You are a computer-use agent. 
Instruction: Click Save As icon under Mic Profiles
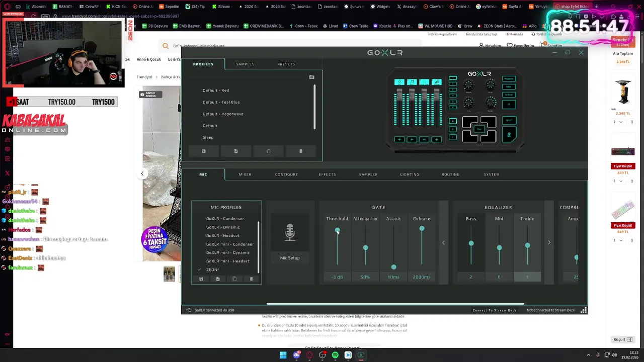[218, 279]
